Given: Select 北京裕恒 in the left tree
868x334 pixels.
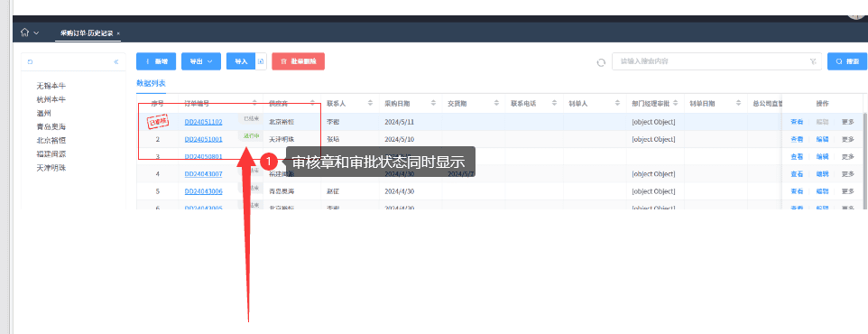Looking at the screenshot, I should coord(51,140).
